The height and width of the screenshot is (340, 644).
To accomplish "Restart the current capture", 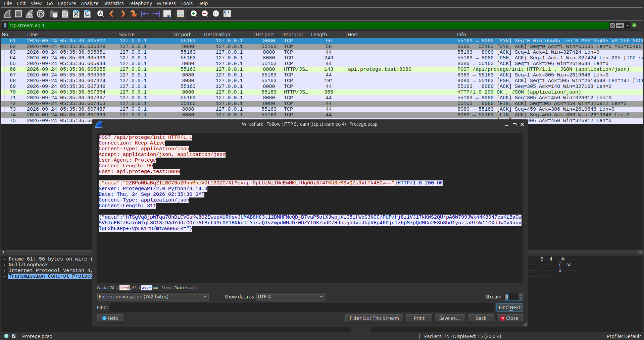I will (30, 14).
